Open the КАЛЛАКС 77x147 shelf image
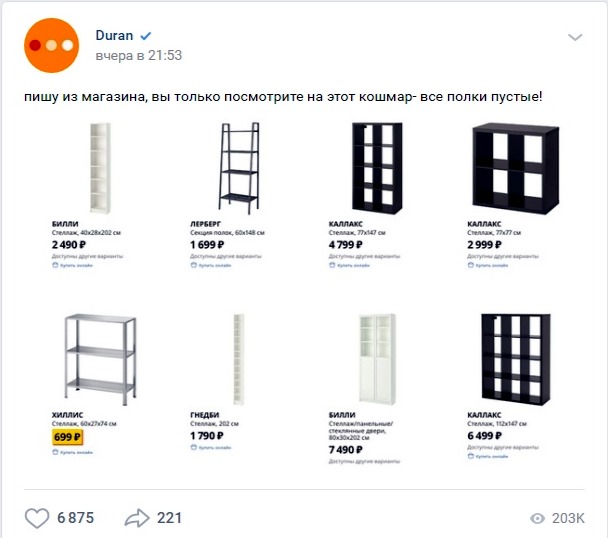Image resolution: width=608 pixels, height=538 pixels. click(377, 168)
